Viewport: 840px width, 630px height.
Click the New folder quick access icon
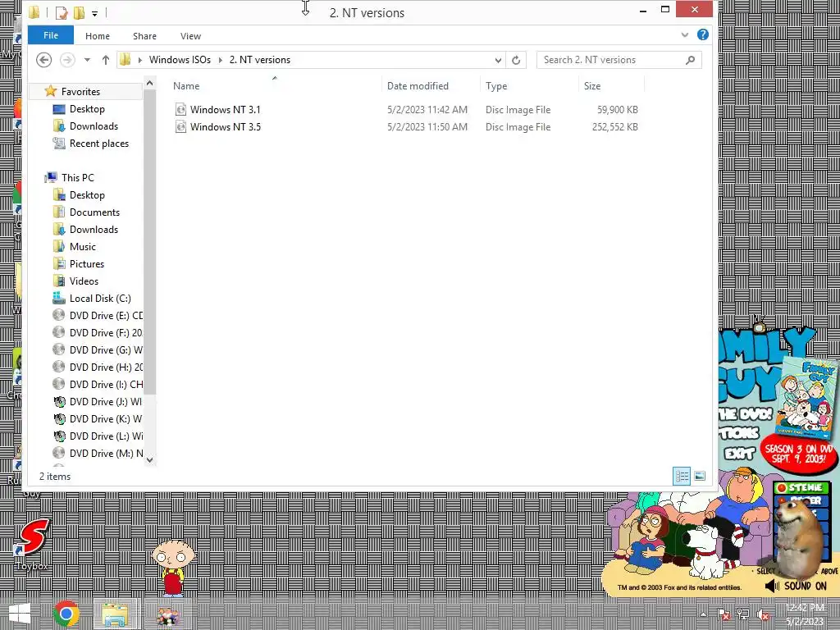tap(79, 12)
